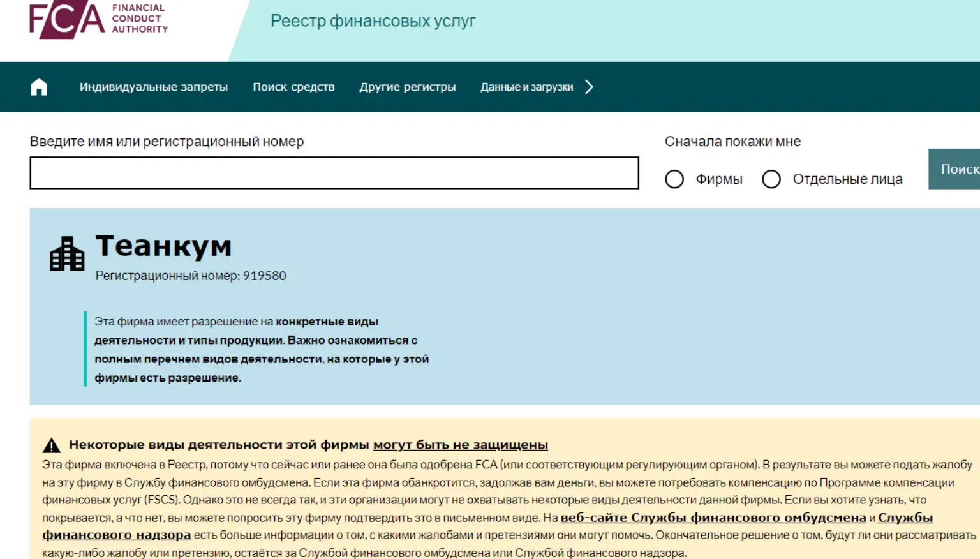Select the Отдельные лица radio button
The image size is (980, 559).
coord(771,179)
